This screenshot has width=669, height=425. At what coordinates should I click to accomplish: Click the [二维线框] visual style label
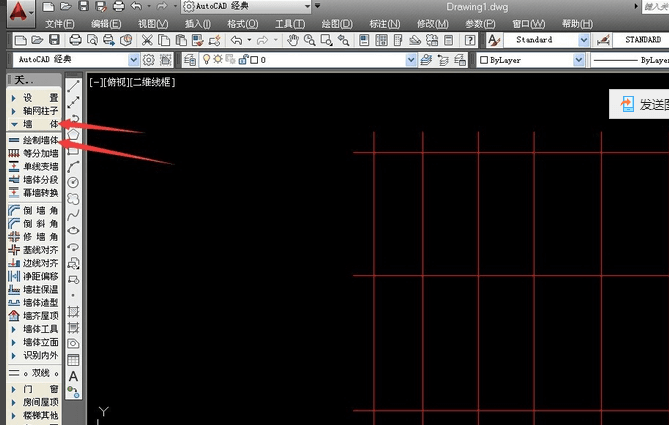click(x=153, y=82)
